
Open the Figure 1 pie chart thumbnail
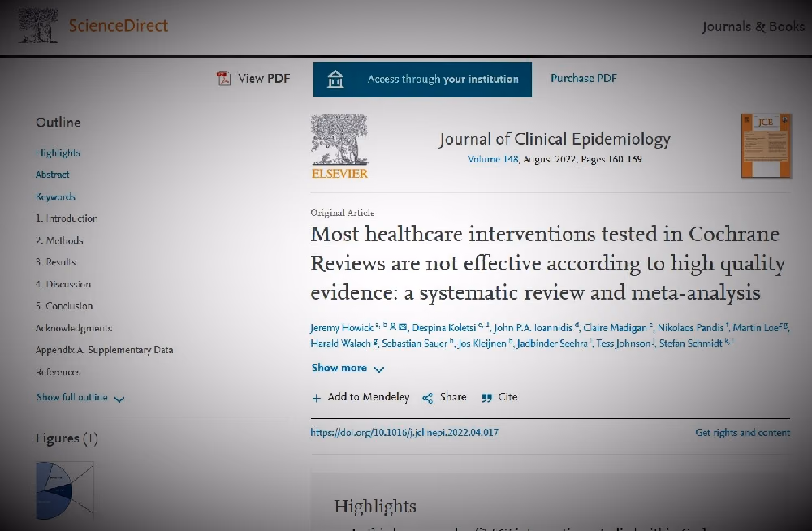65,490
